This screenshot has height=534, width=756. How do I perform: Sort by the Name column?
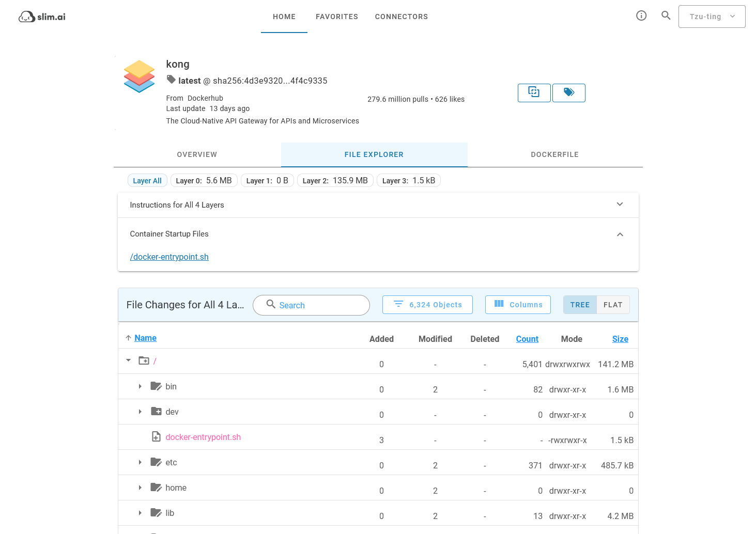click(145, 338)
